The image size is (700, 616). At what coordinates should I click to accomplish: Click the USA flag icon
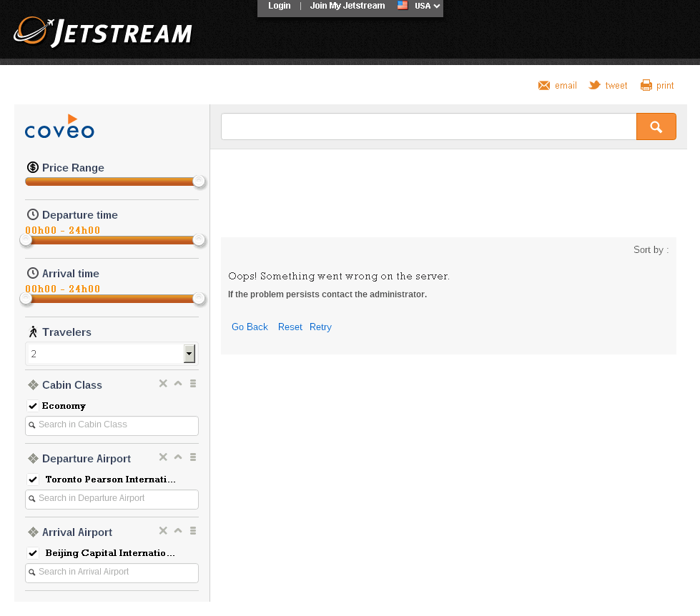(x=401, y=6)
